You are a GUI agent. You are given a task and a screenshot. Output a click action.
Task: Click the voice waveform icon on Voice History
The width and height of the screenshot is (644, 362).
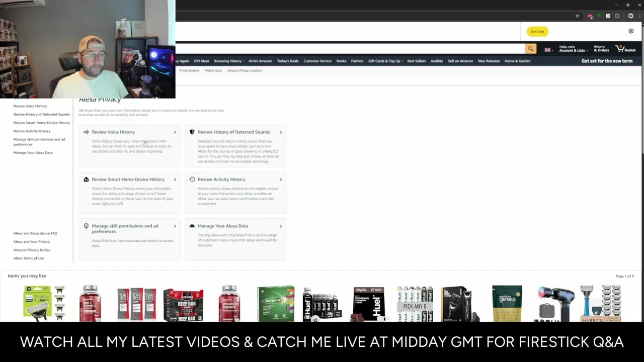[86, 132]
